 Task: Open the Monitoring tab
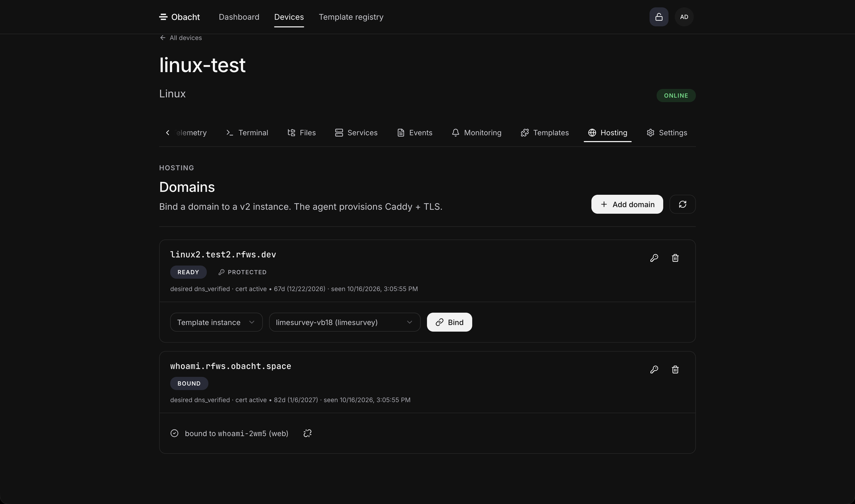coord(476,133)
